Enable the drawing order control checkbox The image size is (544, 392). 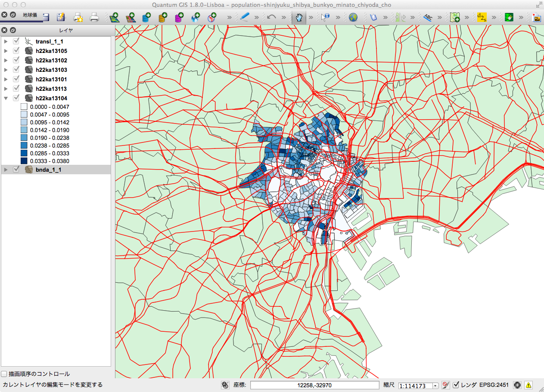(x=4, y=374)
